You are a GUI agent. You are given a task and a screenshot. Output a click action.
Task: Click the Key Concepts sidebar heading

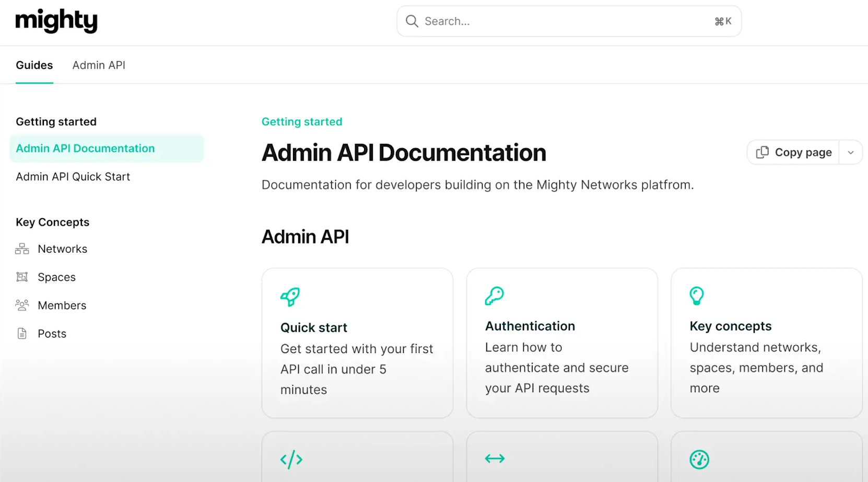tap(52, 222)
